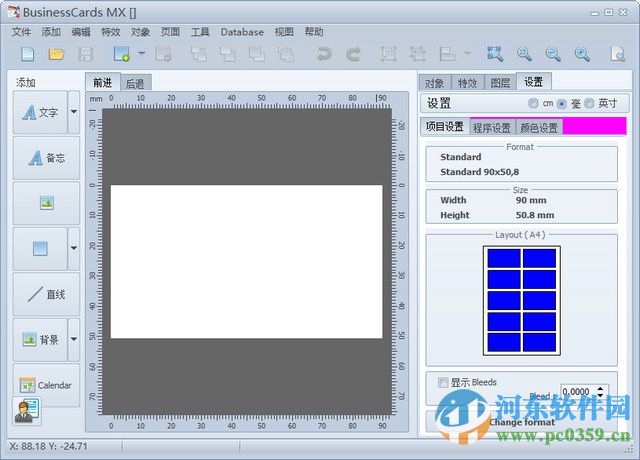Click the Undo arrow icon
The width and height of the screenshot is (640, 460).
(324, 54)
